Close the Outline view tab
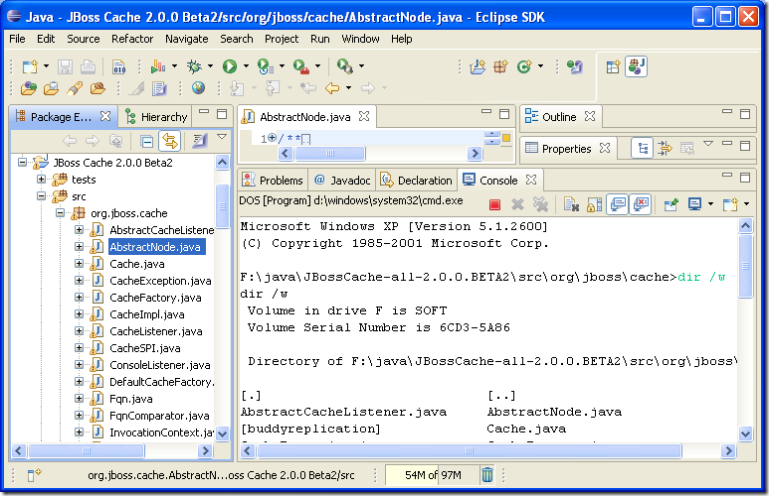The image size is (769, 496). [590, 116]
